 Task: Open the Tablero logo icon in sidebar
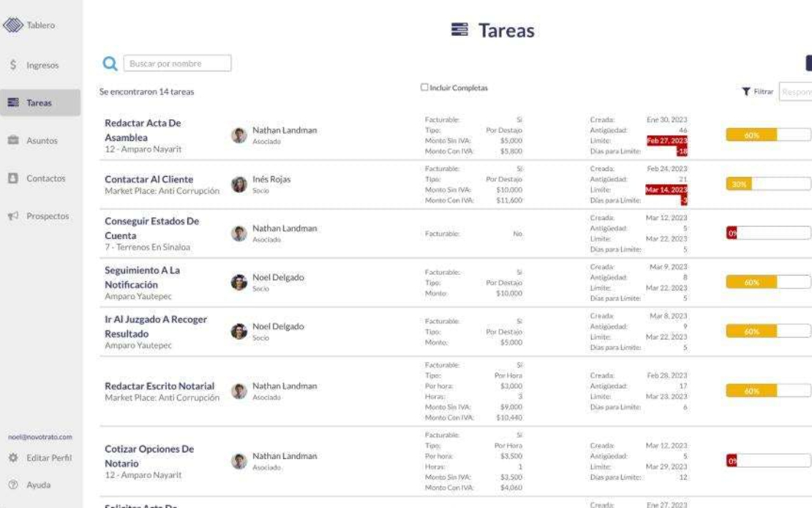click(13, 25)
